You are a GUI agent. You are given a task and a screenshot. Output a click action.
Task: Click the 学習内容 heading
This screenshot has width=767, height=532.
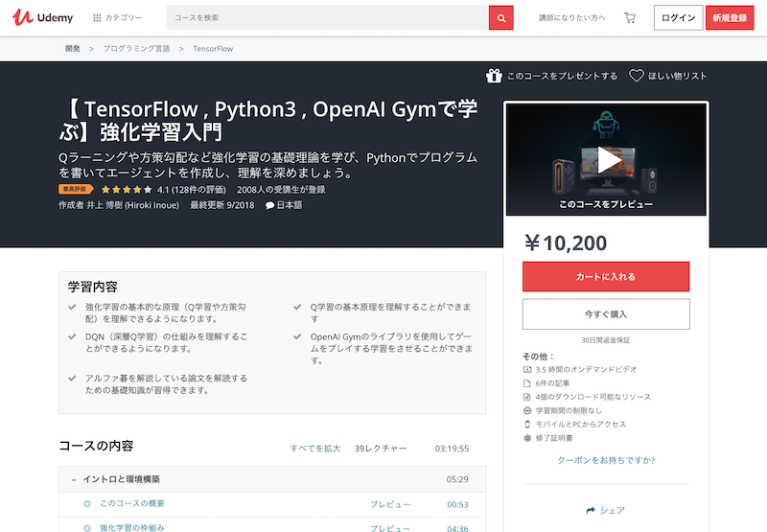point(93,287)
